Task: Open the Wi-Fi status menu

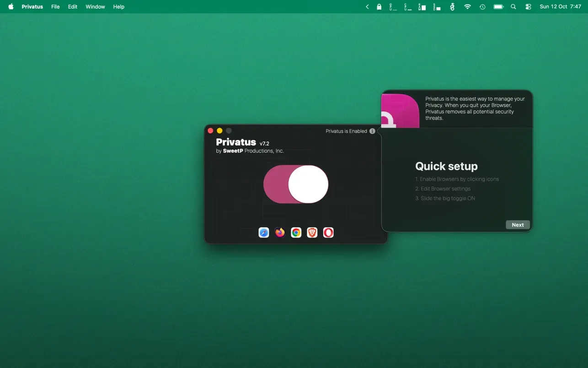Action: coord(467,7)
